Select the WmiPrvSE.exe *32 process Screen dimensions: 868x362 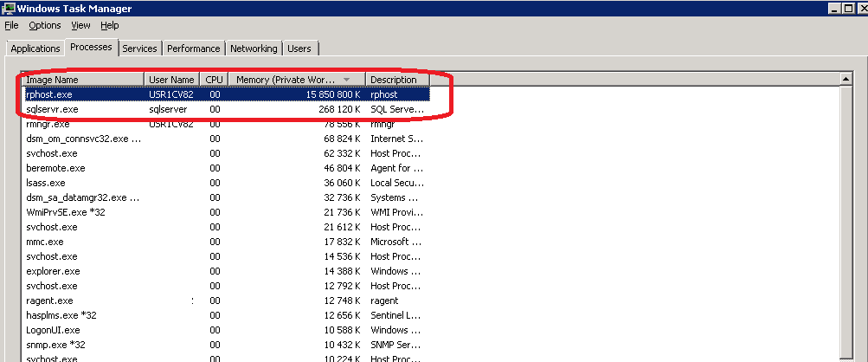click(x=227, y=212)
